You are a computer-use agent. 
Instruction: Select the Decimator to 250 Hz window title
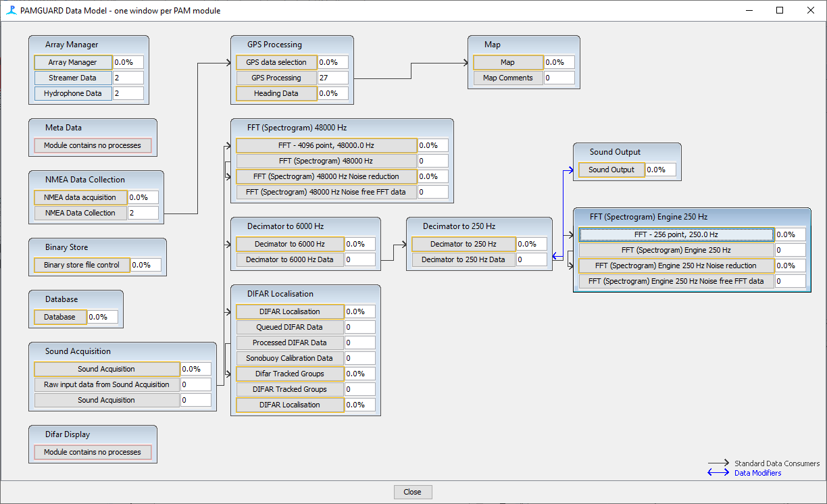point(459,226)
